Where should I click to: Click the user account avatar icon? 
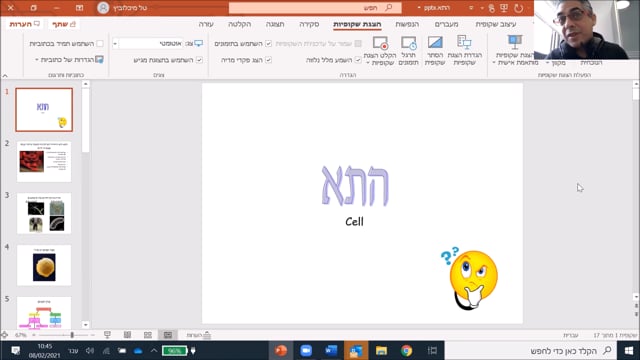coord(103,8)
